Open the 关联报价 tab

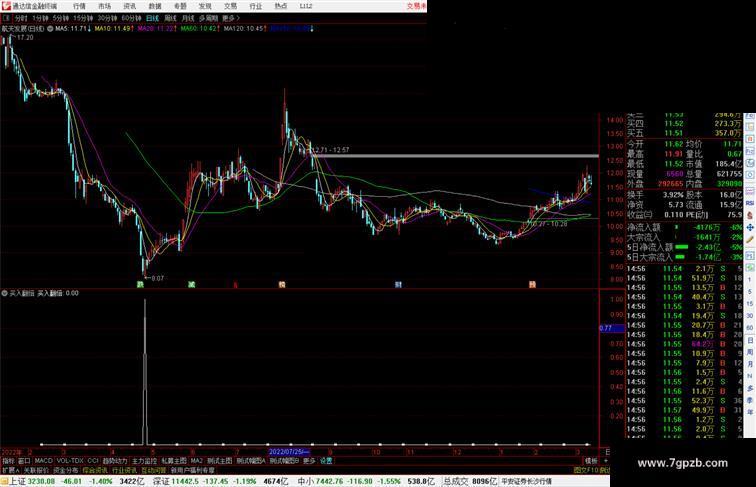pyautogui.click(x=37, y=471)
